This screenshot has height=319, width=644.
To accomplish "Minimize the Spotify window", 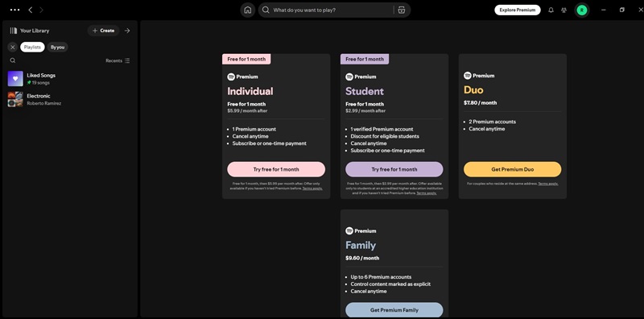I will 603,10.
